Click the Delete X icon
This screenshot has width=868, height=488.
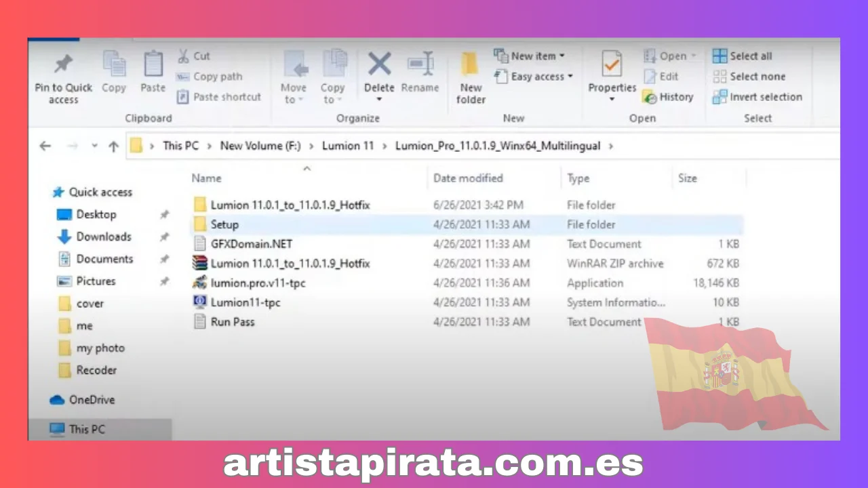pos(379,64)
